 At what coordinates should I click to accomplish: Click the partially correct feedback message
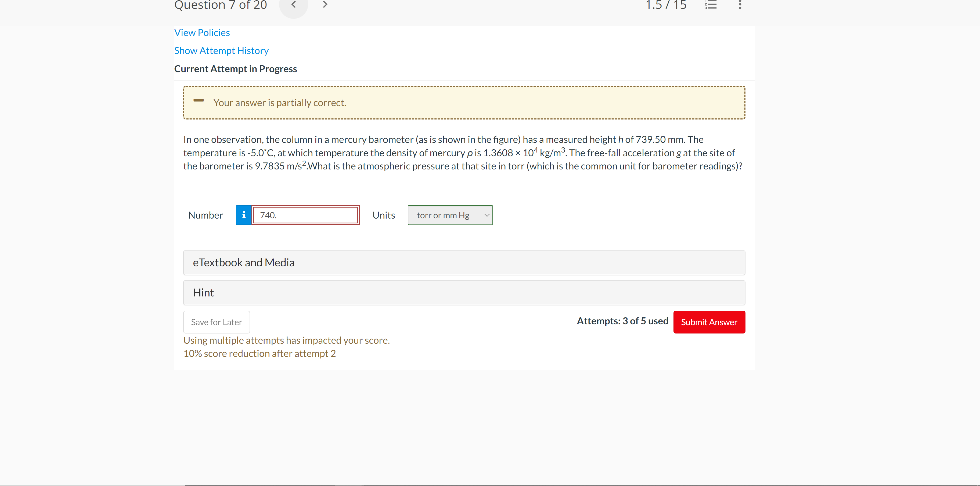(x=280, y=103)
